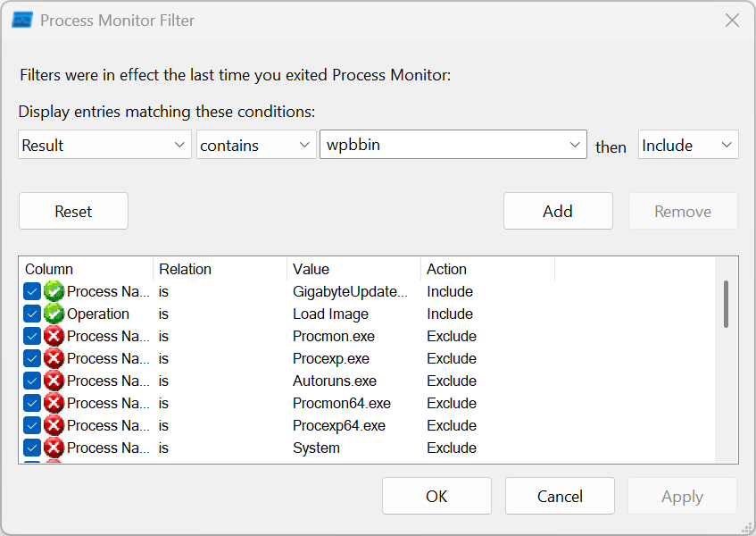This screenshot has height=536, width=756.
Task: Confirm the filter with OK
Action: (436, 496)
